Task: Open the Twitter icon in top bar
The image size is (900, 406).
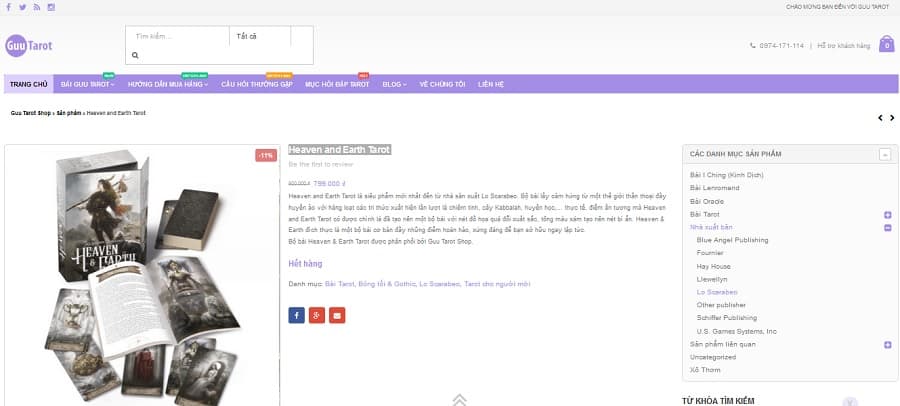Action: tap(22, 7)
